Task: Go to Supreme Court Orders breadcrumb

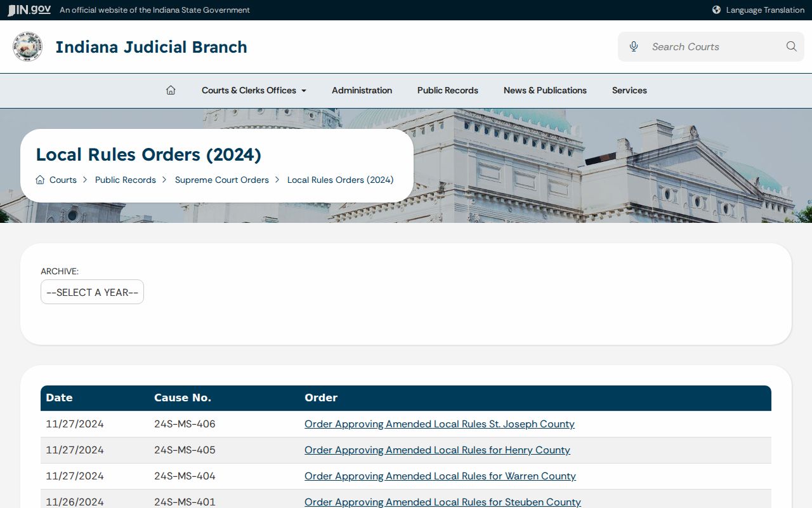Action: click(222, 180)
